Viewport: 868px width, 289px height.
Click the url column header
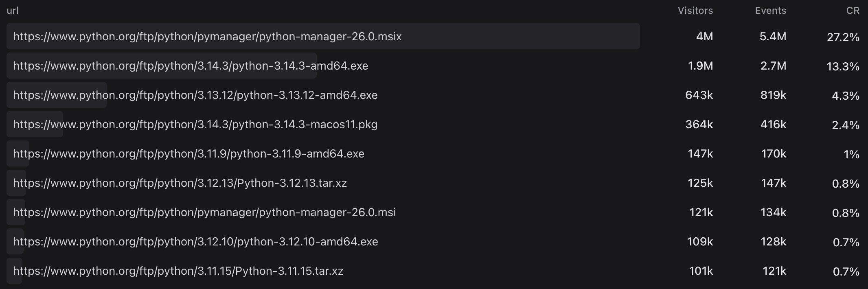click(13, 11)
